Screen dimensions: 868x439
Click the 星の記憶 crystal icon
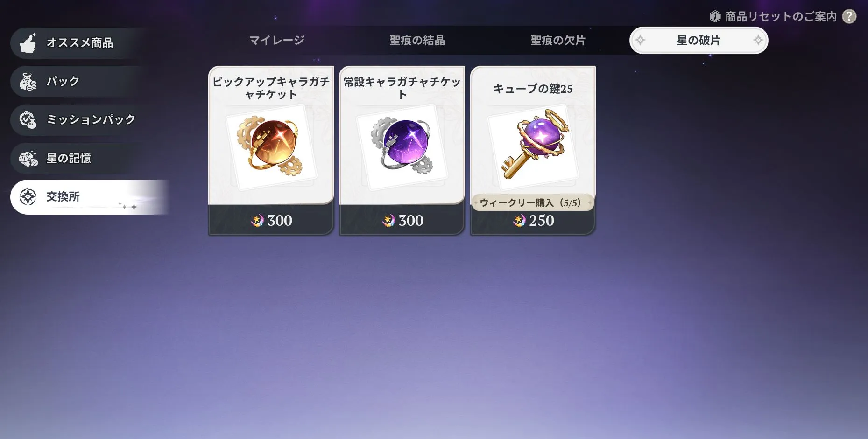[28, 159]
